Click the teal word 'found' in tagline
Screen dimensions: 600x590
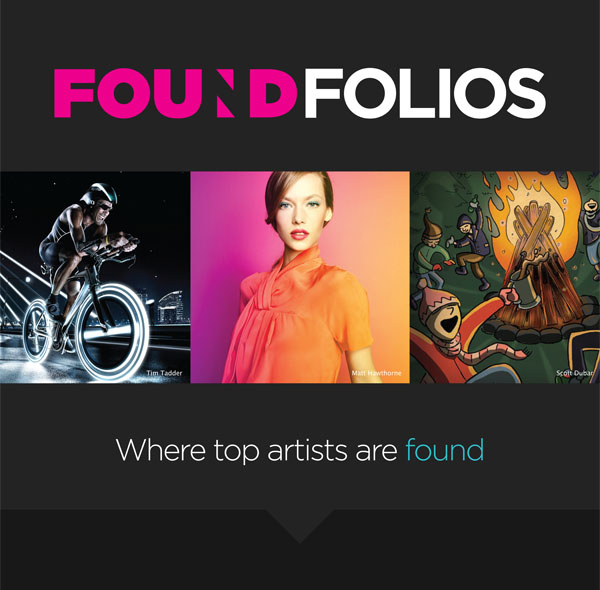[445, 450]
